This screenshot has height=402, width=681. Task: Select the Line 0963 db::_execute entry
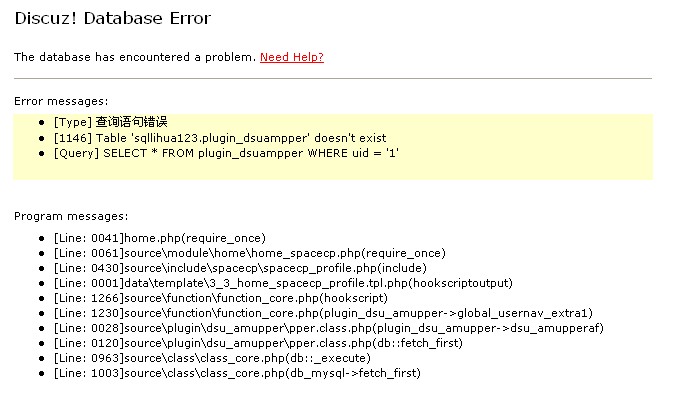[x=212, y=358]
